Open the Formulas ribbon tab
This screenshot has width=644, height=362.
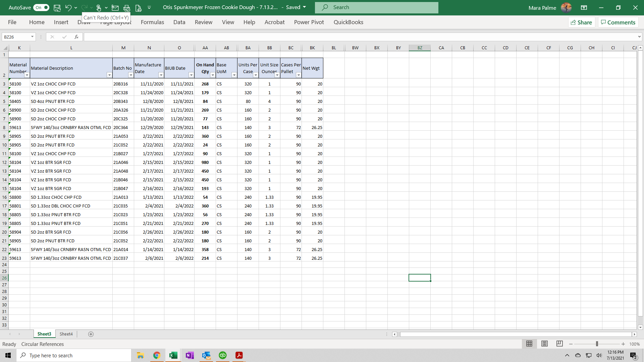coord(152,22)
